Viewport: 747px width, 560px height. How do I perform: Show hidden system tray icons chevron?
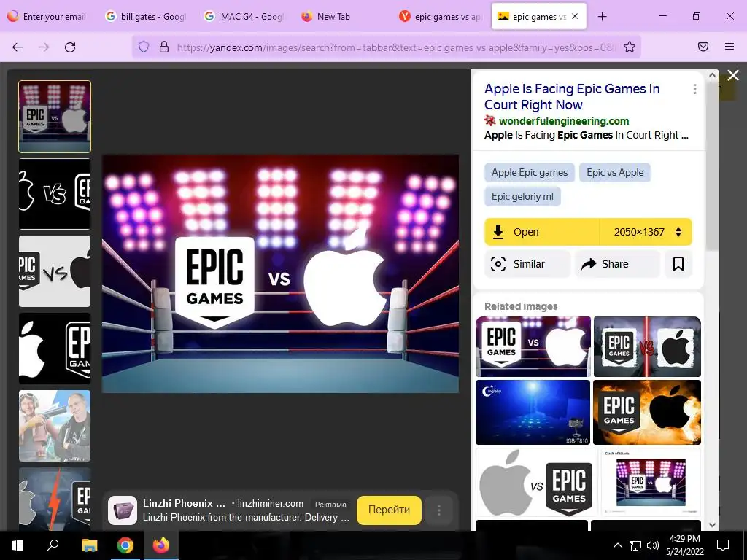pyautogui.click(x=617, y=545)
